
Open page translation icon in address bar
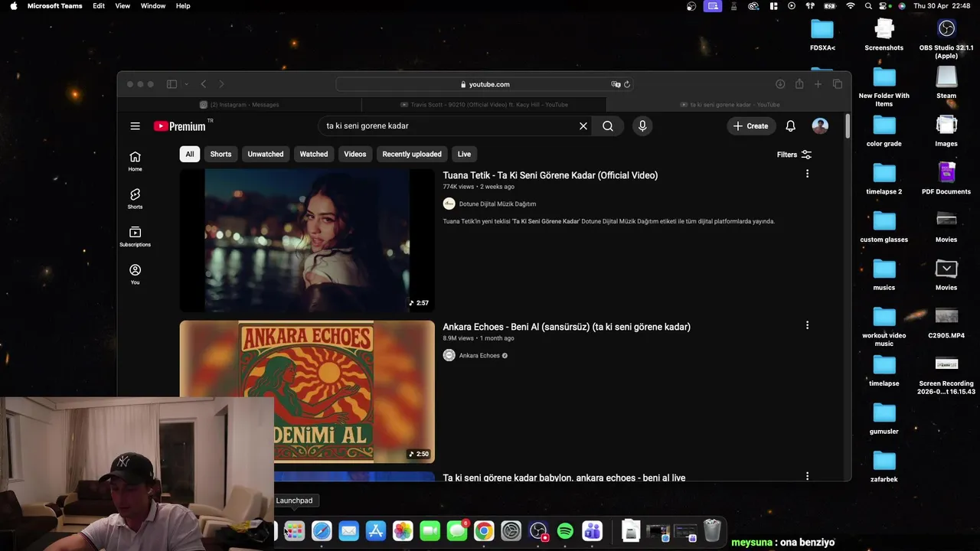616,84
